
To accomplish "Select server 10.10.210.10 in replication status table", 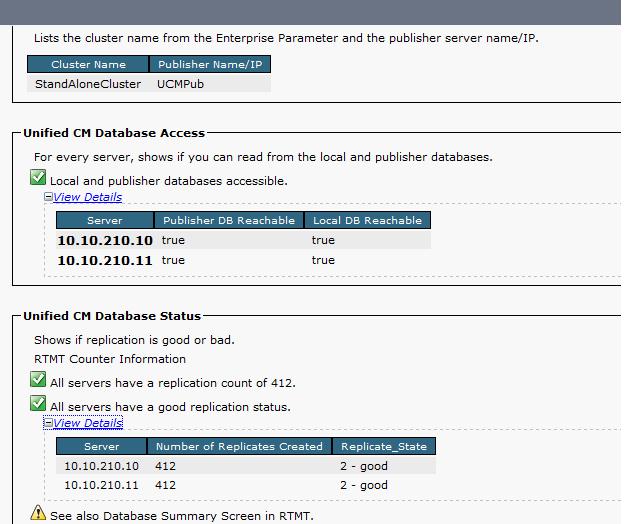I will pos(101,466).
